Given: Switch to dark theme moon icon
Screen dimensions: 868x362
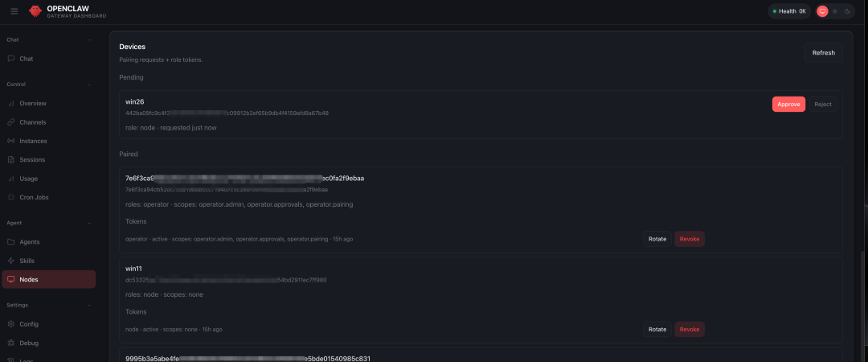Looking at the screenshot, I should pos(847,11).
